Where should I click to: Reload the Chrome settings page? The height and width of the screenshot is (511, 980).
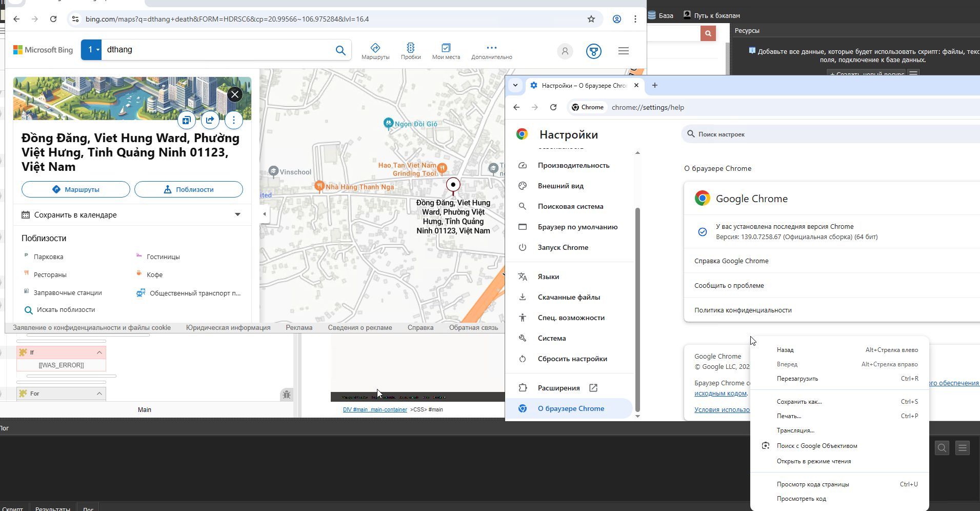[x=553, y=107]
